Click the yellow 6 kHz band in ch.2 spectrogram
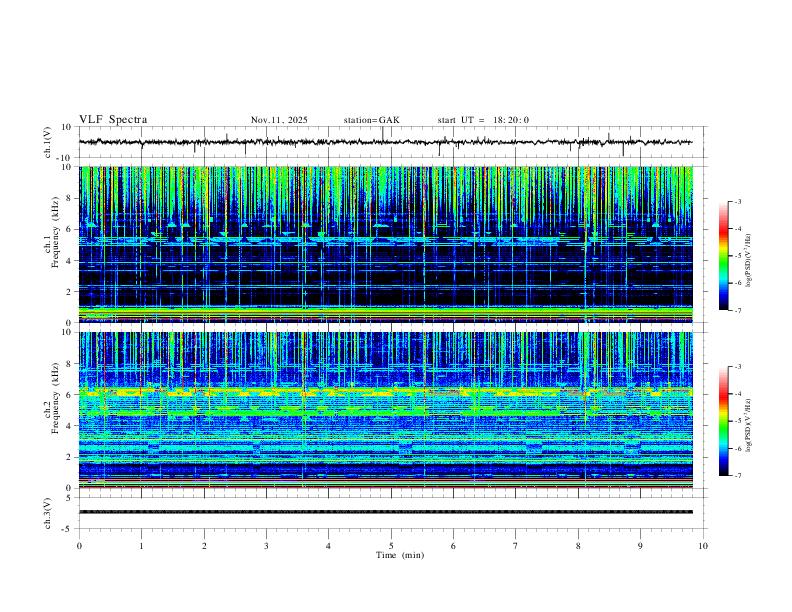The height and width of the screenshot is (612, 792). [x=385, y=392]
